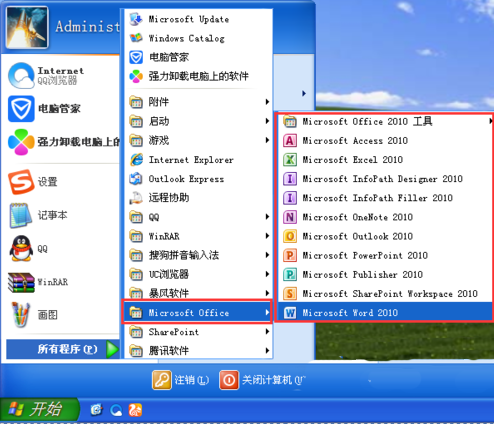Click the QQ penguin icon in pinned list
Screen dimensions: 494x424
21,249
